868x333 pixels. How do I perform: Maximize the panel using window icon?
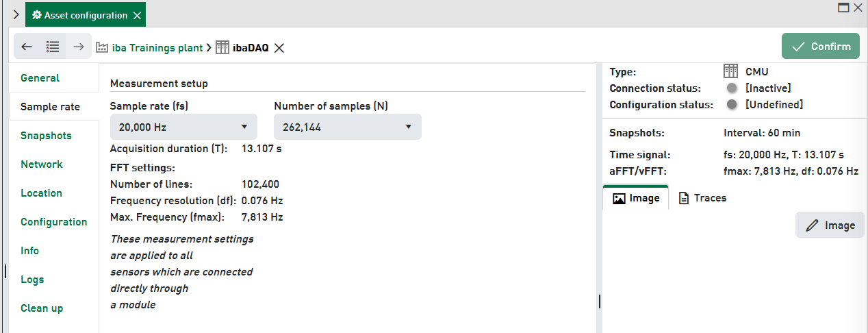pyautogui.click(x=843, y=8)
